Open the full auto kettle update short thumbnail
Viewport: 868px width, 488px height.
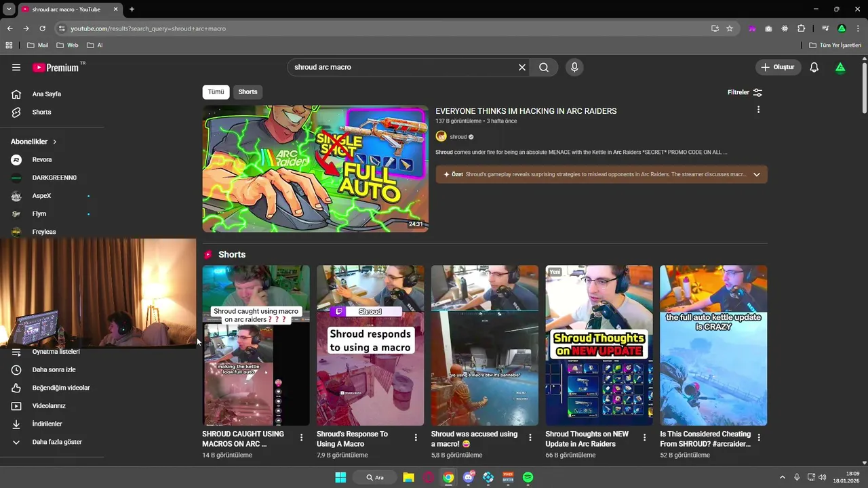[x=713, y=346]
